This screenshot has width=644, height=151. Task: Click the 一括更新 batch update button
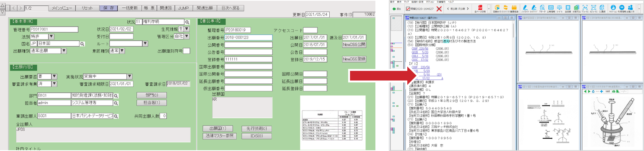pos(130,8)
